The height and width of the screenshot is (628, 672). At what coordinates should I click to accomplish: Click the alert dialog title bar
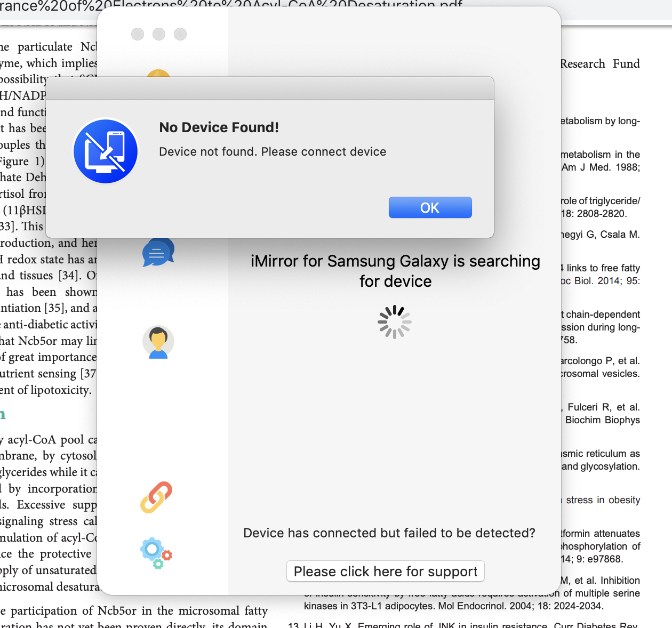270,88
